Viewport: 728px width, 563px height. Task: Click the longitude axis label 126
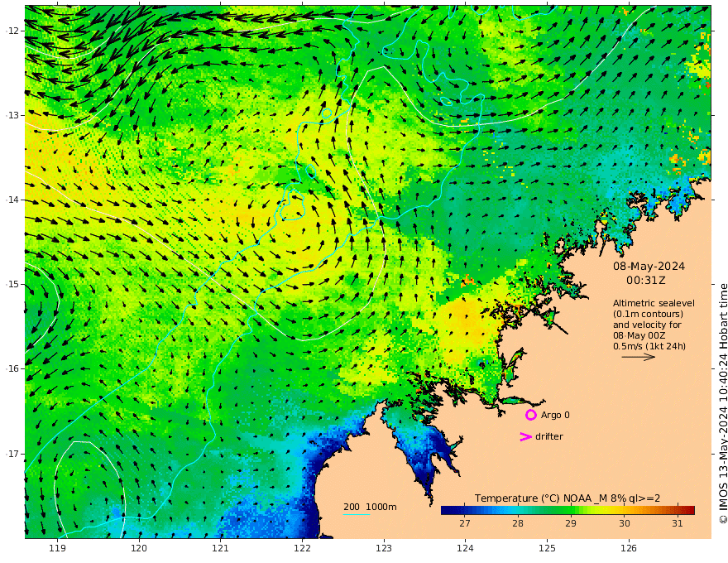point(629,549)
